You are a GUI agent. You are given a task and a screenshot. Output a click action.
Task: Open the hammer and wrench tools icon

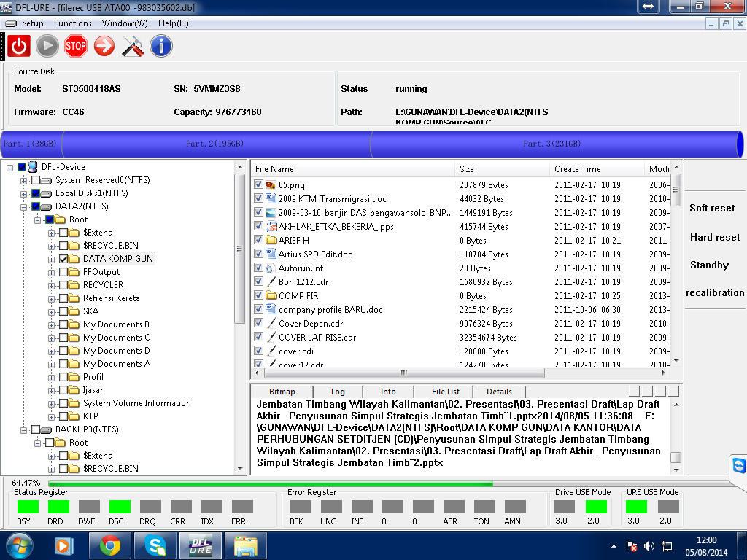point(133,47)
